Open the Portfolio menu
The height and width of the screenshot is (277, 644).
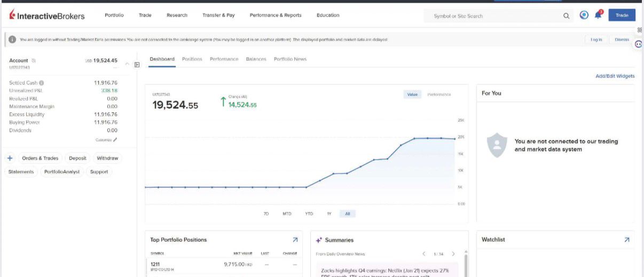point(114,15)
